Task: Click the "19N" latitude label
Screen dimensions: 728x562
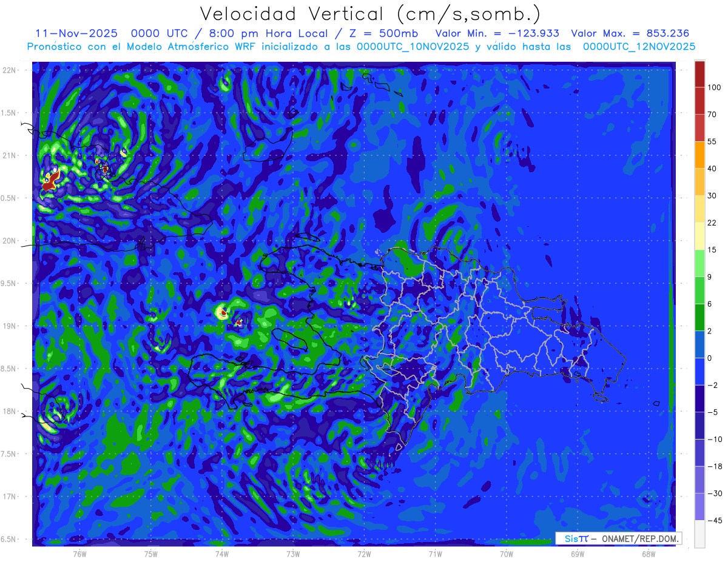Action: [10, 326]
